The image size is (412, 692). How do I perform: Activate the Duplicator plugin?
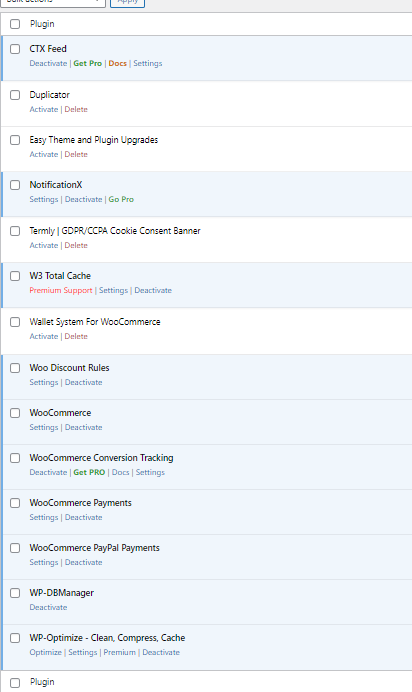click(x=44, y=109)
